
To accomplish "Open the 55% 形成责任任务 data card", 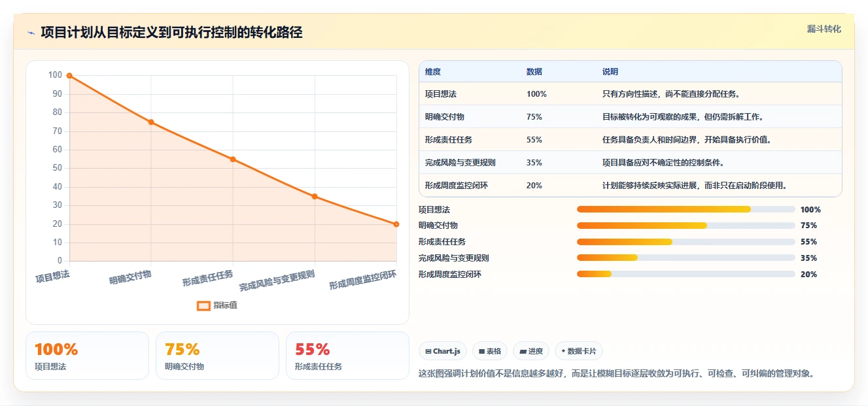I will pos(347,356).
